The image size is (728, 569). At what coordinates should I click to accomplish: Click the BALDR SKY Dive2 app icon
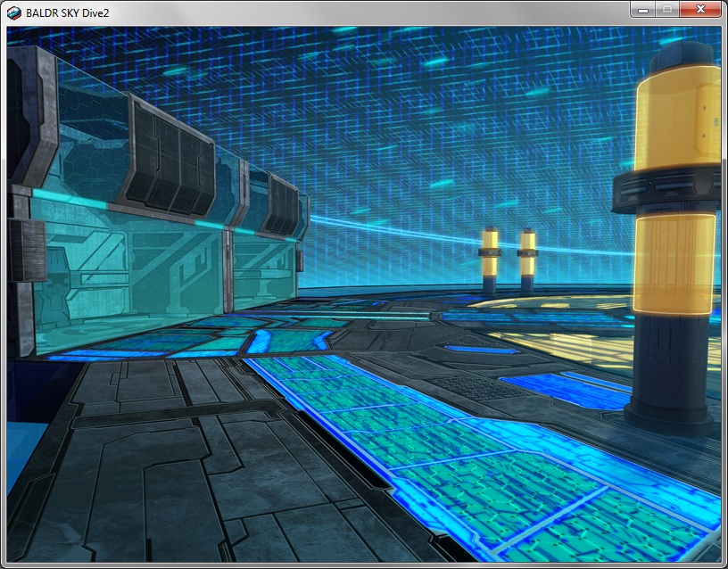pos(14,13)
